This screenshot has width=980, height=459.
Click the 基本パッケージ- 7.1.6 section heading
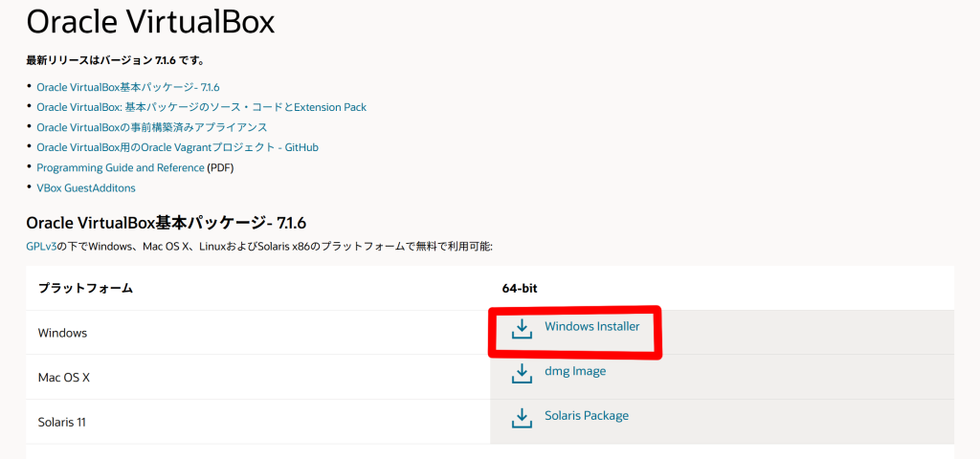(x=167, y=222)
